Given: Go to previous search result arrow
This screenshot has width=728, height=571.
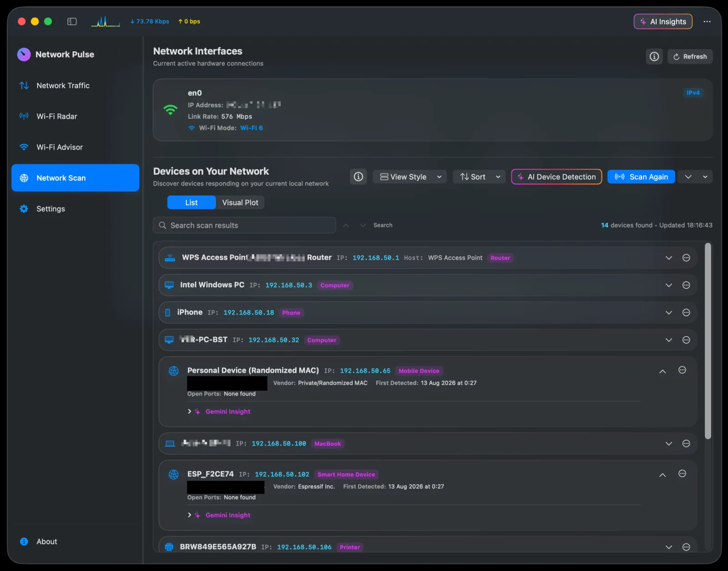Looking at the screenshot, I should click(346, 225).
